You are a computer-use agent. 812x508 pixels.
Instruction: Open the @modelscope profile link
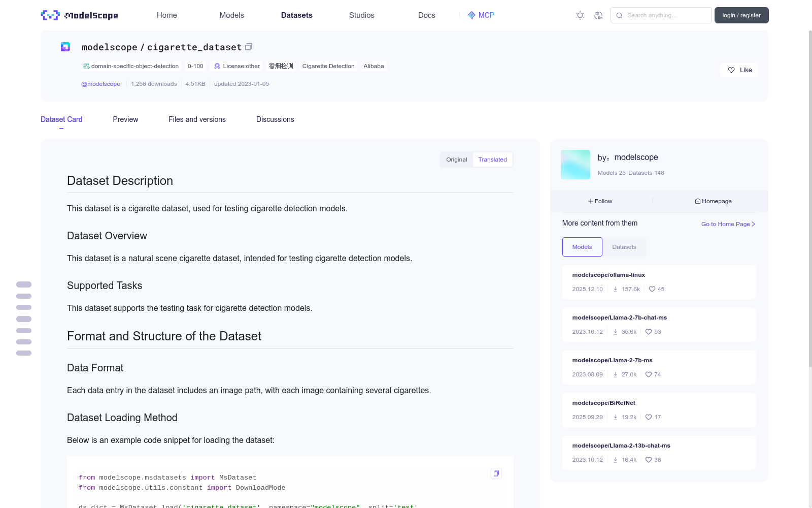pos(100,84)
